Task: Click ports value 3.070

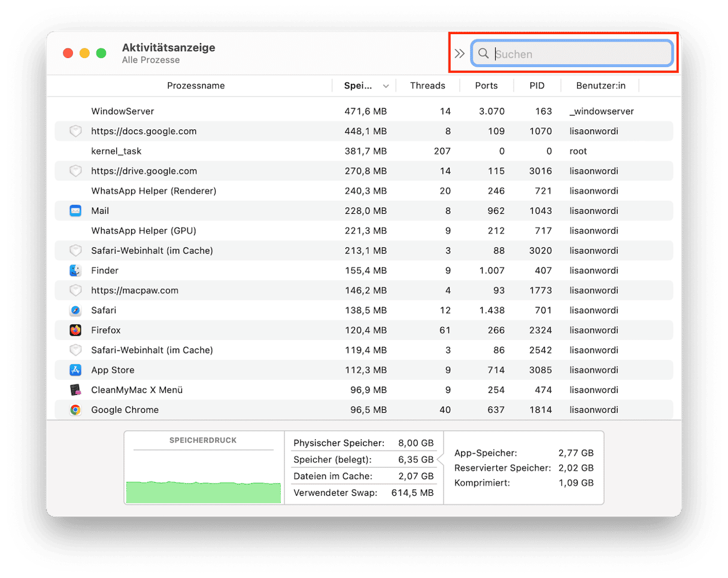Action: click(492, 111)
